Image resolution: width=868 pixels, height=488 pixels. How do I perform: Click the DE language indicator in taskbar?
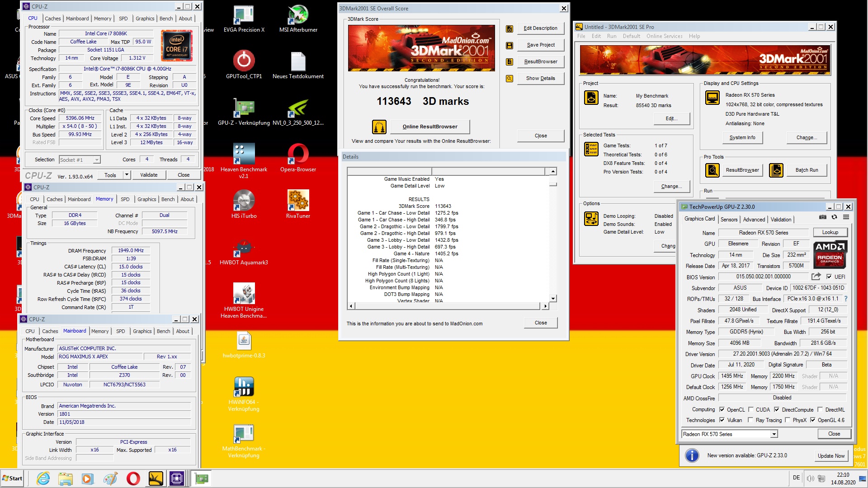coord(796,478)
